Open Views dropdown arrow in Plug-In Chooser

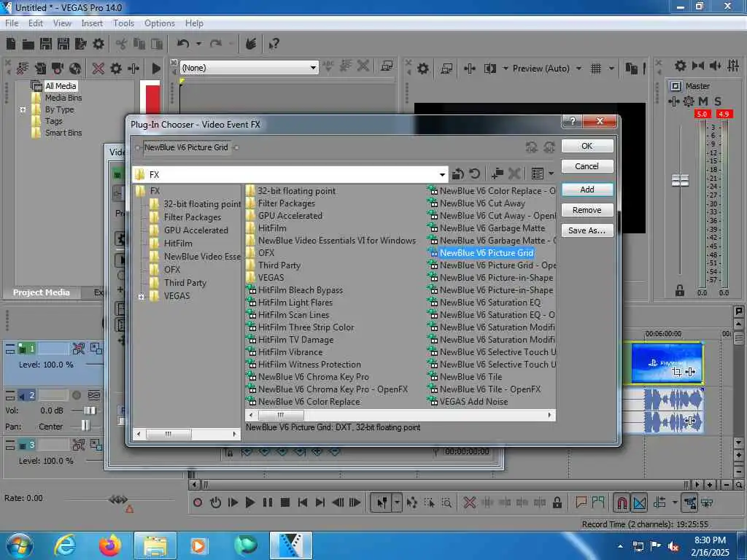551,174
